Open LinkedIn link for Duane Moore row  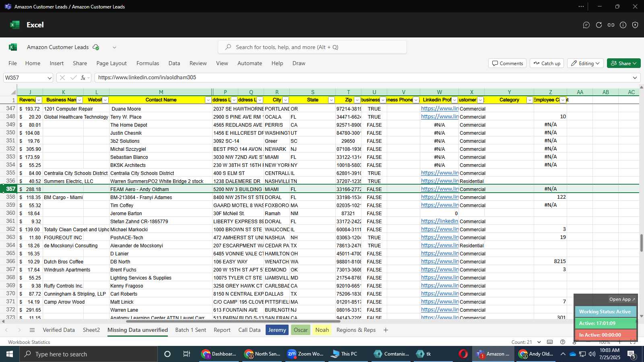point(440,109)
